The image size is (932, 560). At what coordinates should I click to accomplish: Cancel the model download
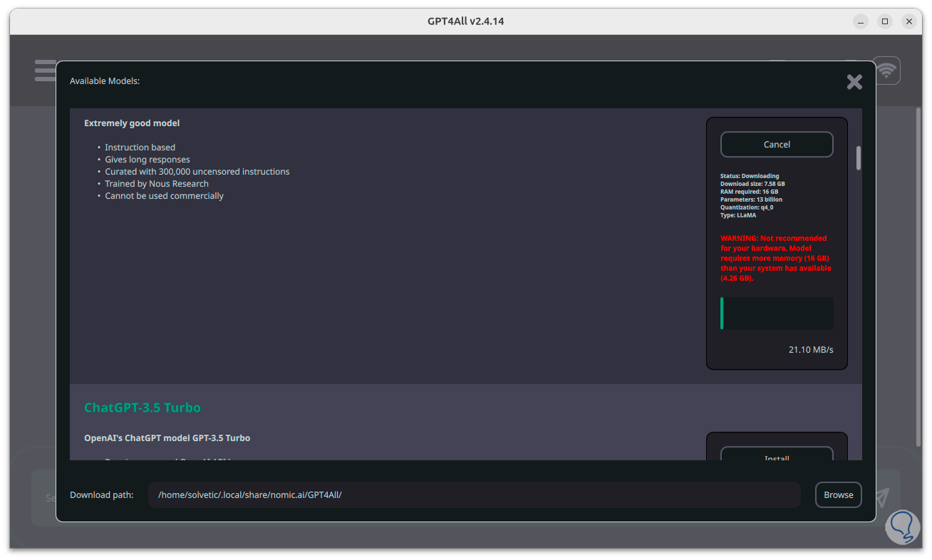(777, 145)
